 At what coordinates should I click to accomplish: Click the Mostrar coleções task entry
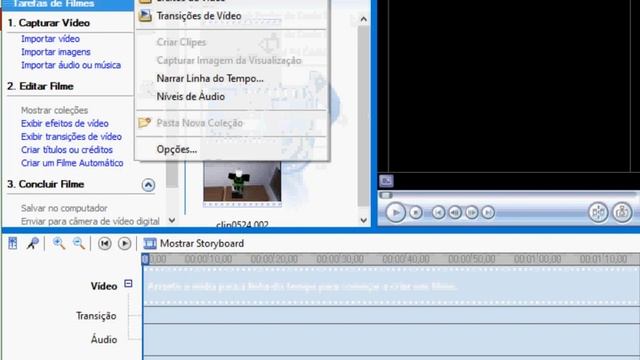[x=54, y=110]
